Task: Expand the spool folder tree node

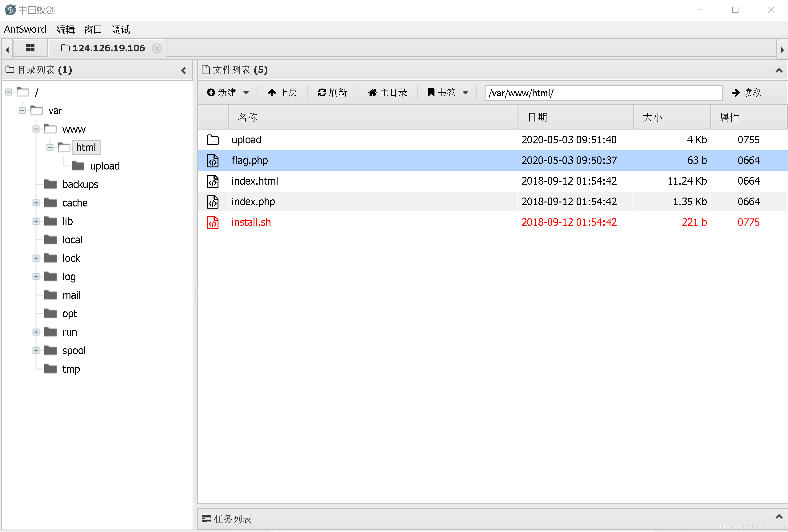Action: (36, 350)
